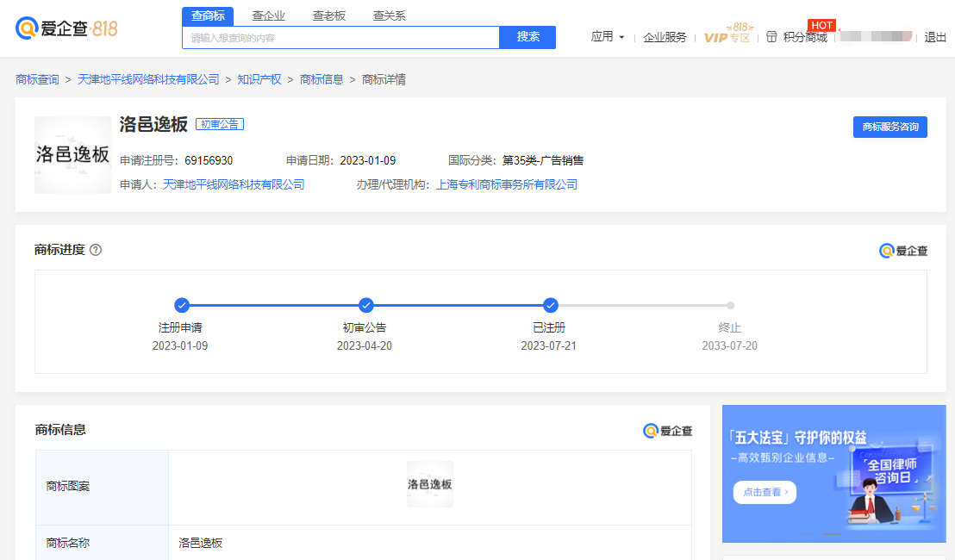Click the 点击查看 button in the ad banner
Screen dimensions: 955x560
tap(765, 492)
